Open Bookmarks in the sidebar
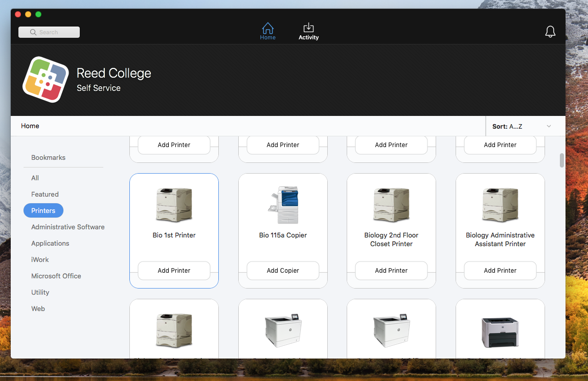588x381 pixels. [49, 157]
